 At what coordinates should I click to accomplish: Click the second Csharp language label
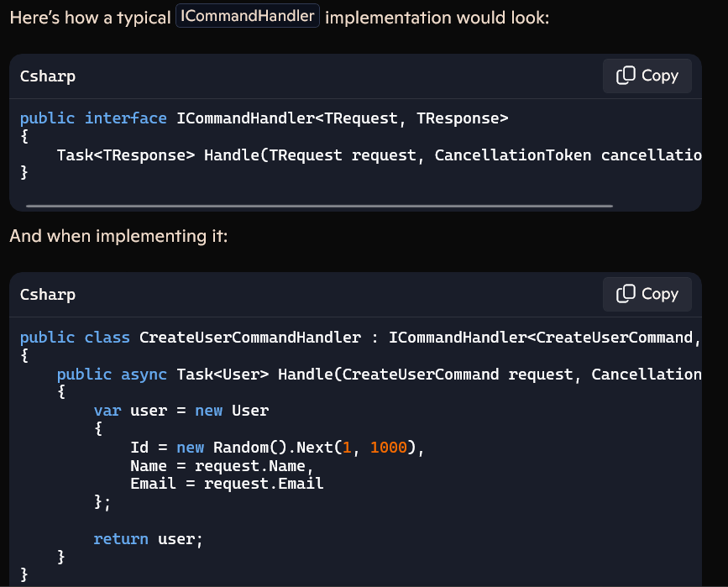pos(48,295)
